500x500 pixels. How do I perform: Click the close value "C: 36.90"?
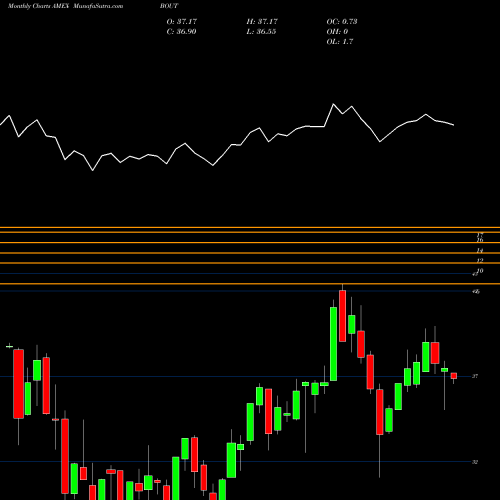click(181, 31)
